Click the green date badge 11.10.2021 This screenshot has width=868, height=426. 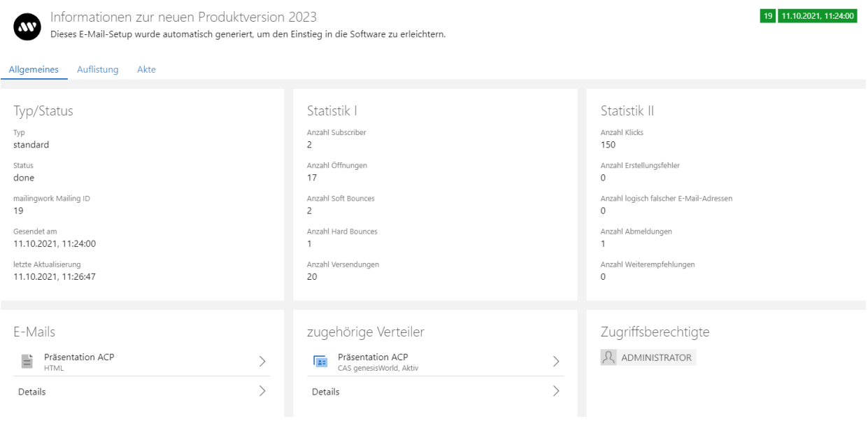tap(818, 16)
